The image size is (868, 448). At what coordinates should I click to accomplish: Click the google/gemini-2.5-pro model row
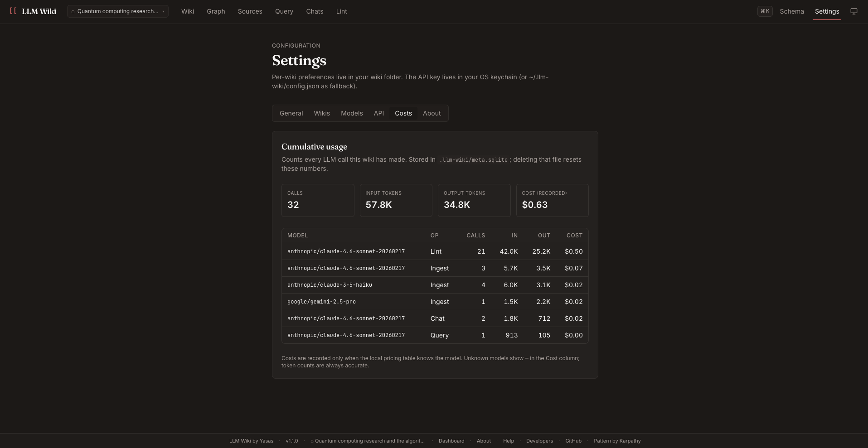click(435, 302)
